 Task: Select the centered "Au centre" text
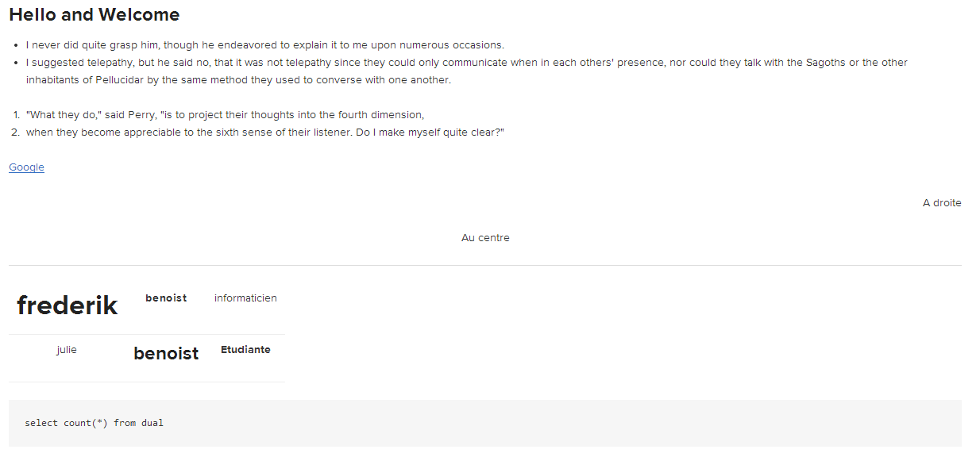pos(485,238)
